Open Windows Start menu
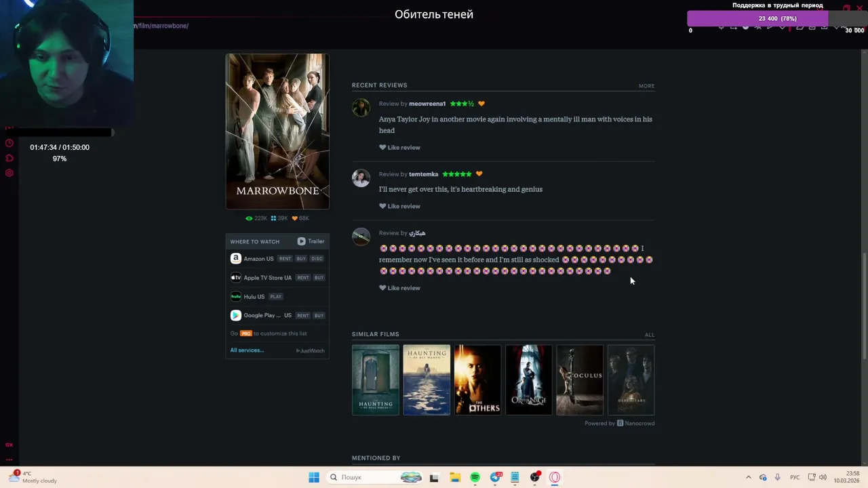 click(314, 477)
